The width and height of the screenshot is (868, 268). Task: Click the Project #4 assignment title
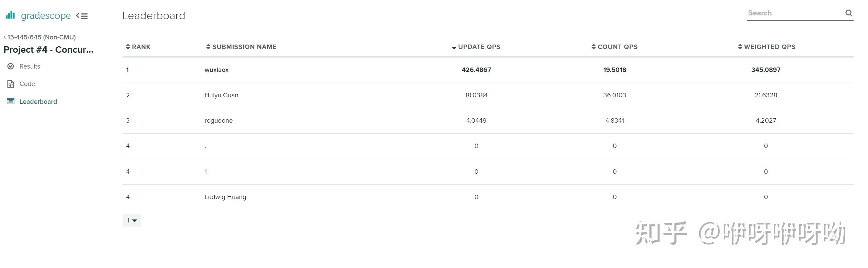coord(48,50)
